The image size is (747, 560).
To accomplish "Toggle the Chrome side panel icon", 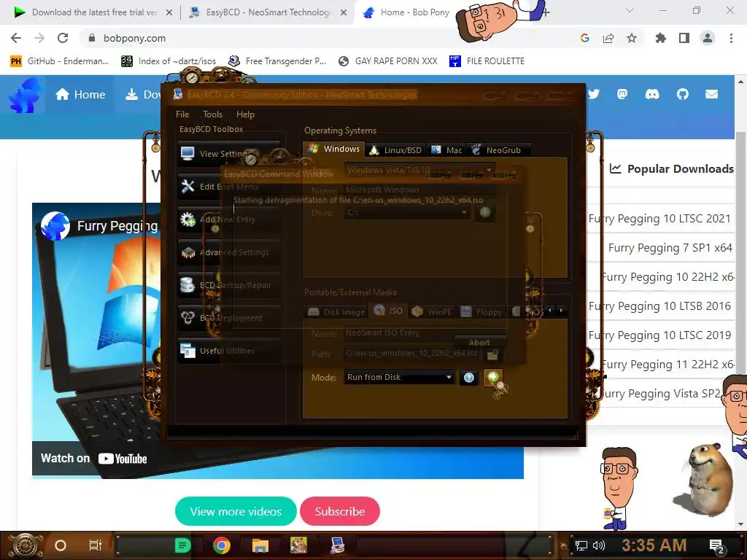I will [x=684, y=38].
